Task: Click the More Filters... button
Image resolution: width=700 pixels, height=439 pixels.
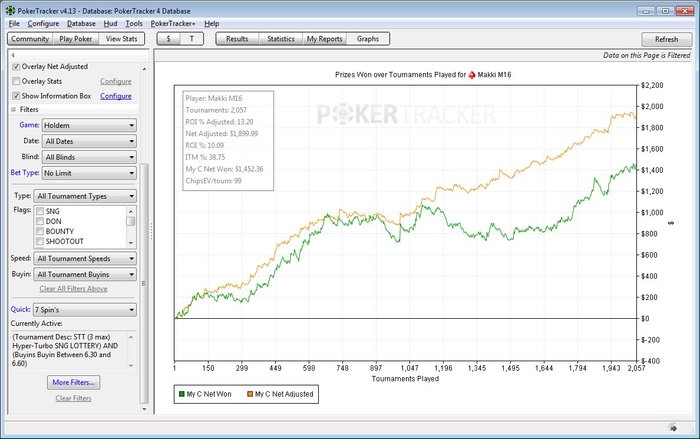Action: (x=74, y=382)
